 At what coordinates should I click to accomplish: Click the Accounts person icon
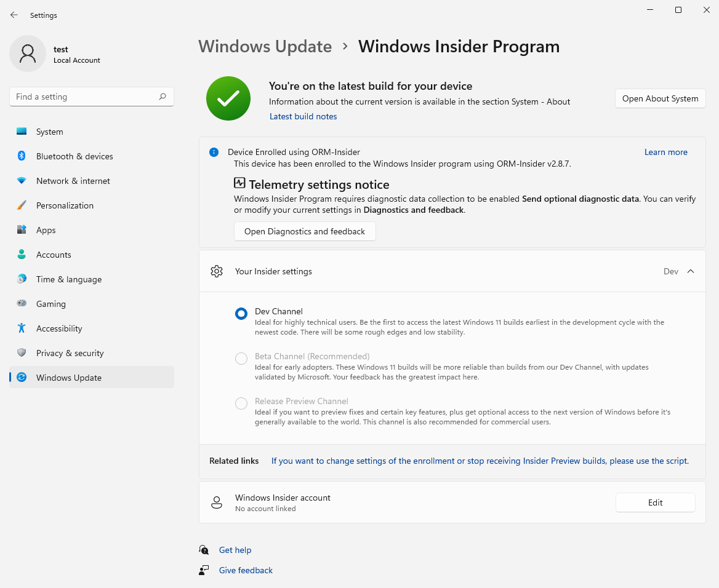click(x=22, y=255)
